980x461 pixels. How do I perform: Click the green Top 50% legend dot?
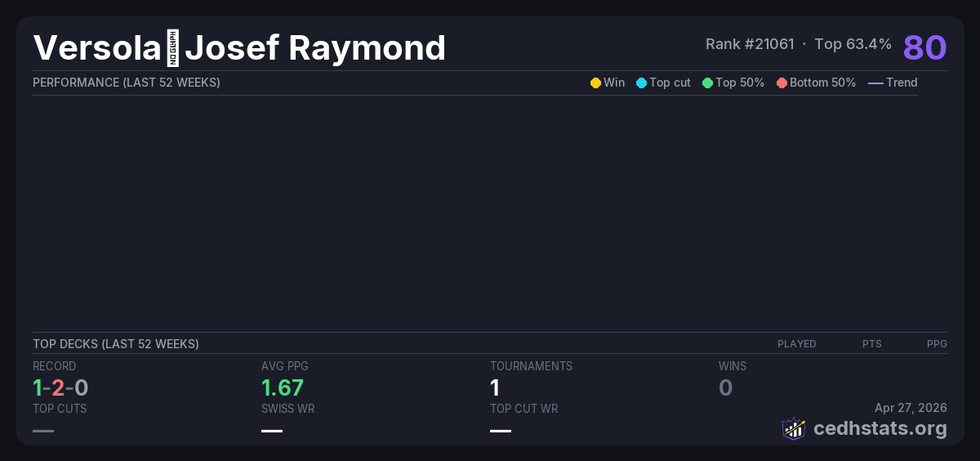coord(707,83)
